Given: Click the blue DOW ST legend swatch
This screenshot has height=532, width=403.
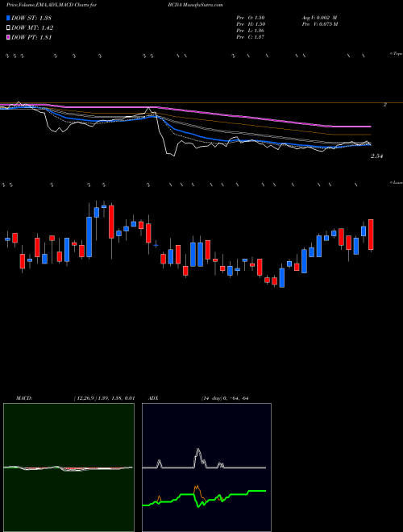Looking at the screenshot, I should (9, 18).
